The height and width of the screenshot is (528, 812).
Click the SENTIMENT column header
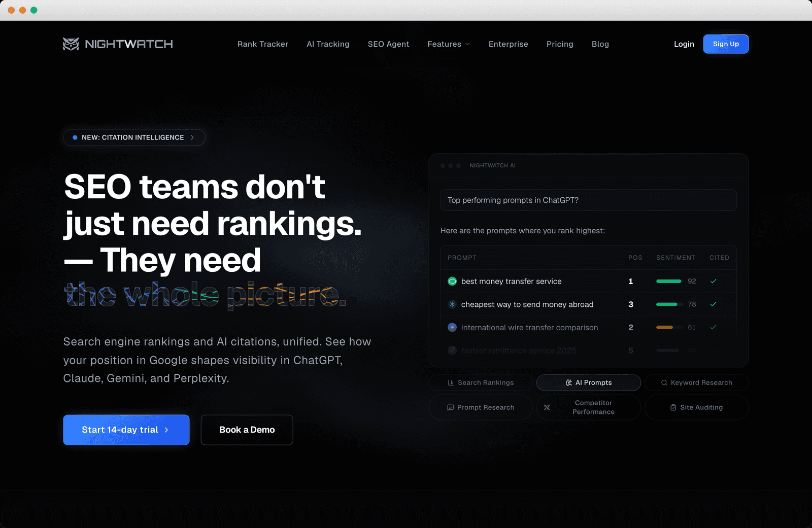pos(675,258)
